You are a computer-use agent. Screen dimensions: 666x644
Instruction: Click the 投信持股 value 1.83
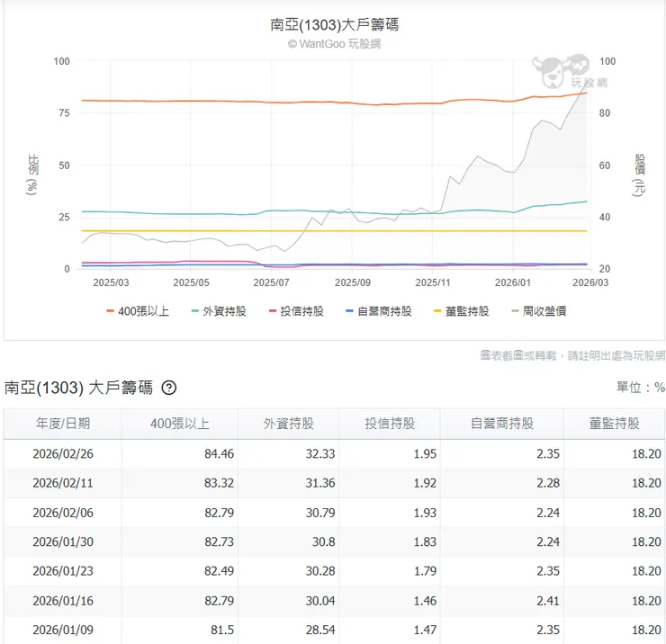[425, 541]
